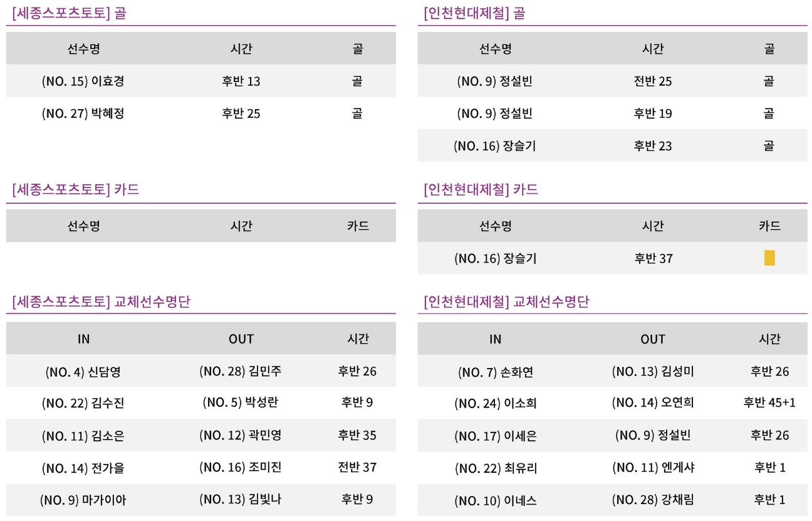Click the 전반 37 time for 전가을 substitution
Image resolution: width=812 pixels, height=521 pixels.
[x=357, y=468]
